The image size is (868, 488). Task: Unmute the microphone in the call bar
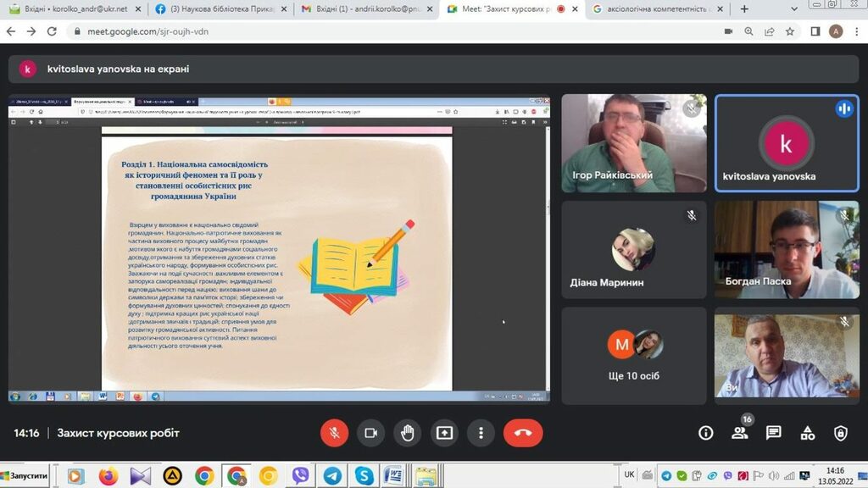coord(334,433)
